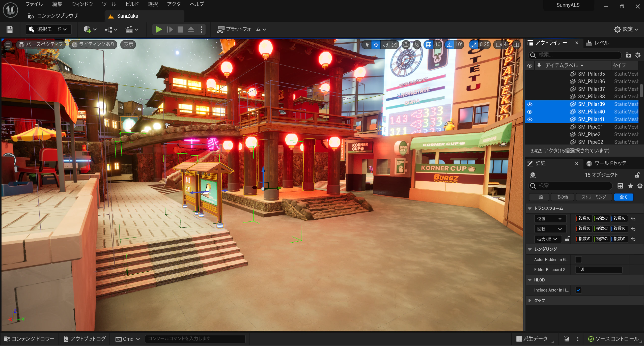Open the 位置 location type dropdown
The width and height of the screenshot is (644, 346).
coord(550,219)
